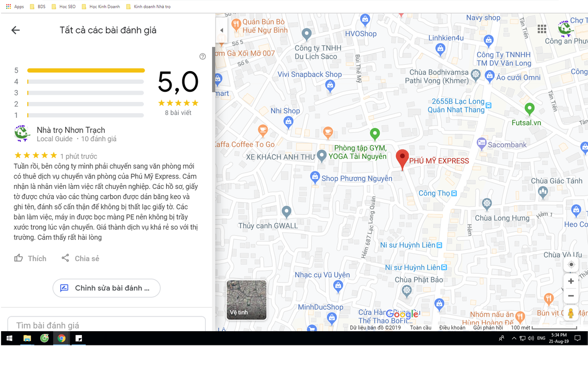Click the Nhà trọ Nhơn Trạch reviewer avatar
The width and height of the screenshot is (588, 368).
point(22,133)
